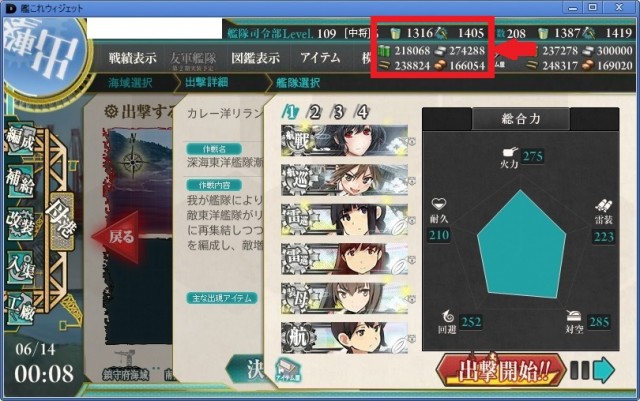The height and width of the screenshot is (401, 640).
Task: Open 図鑑表示 menu item
Action: [256, 58]
